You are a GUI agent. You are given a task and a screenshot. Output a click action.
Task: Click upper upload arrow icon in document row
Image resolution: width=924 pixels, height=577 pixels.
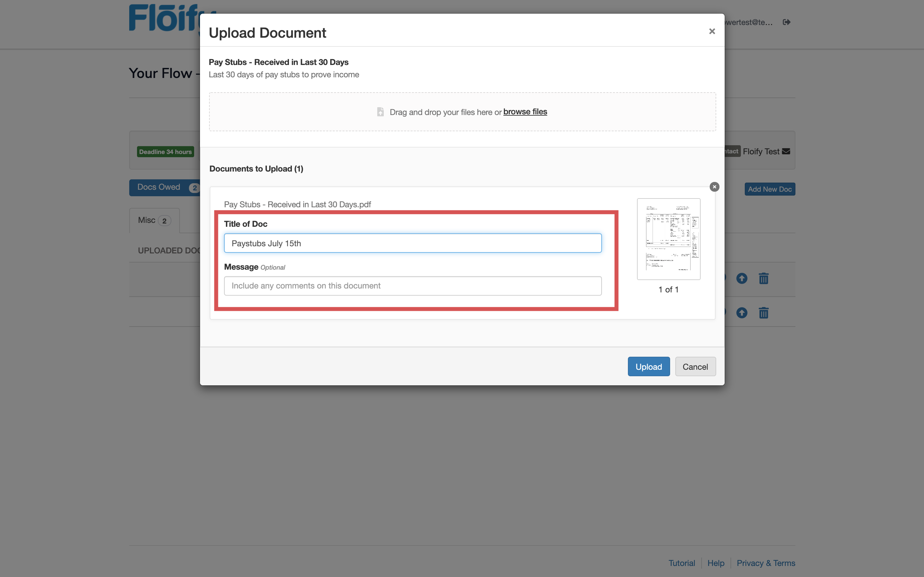coord(741,278)
